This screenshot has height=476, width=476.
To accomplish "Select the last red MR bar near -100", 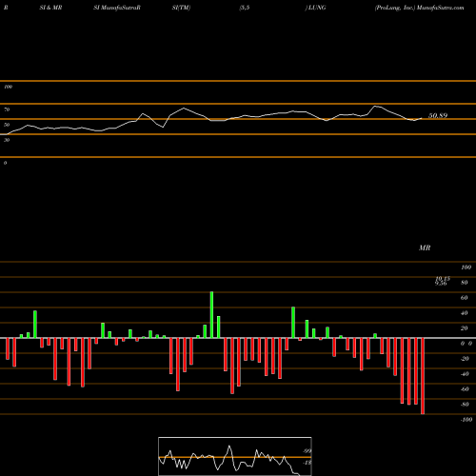I will tap(423, 376).
